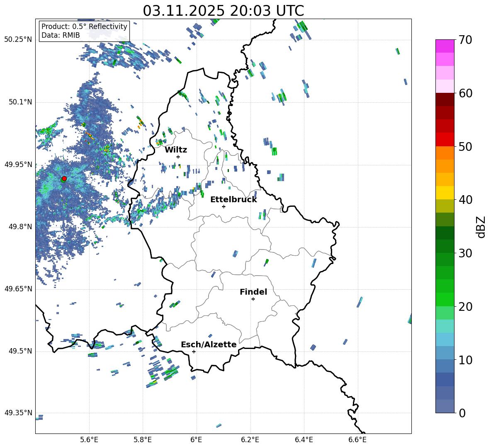Image resolution: width=491 pixels, height=448 pixels.
Task: Click the timestamp title 03.11.2025 20:03 UTC
Action: coord(224,11)
